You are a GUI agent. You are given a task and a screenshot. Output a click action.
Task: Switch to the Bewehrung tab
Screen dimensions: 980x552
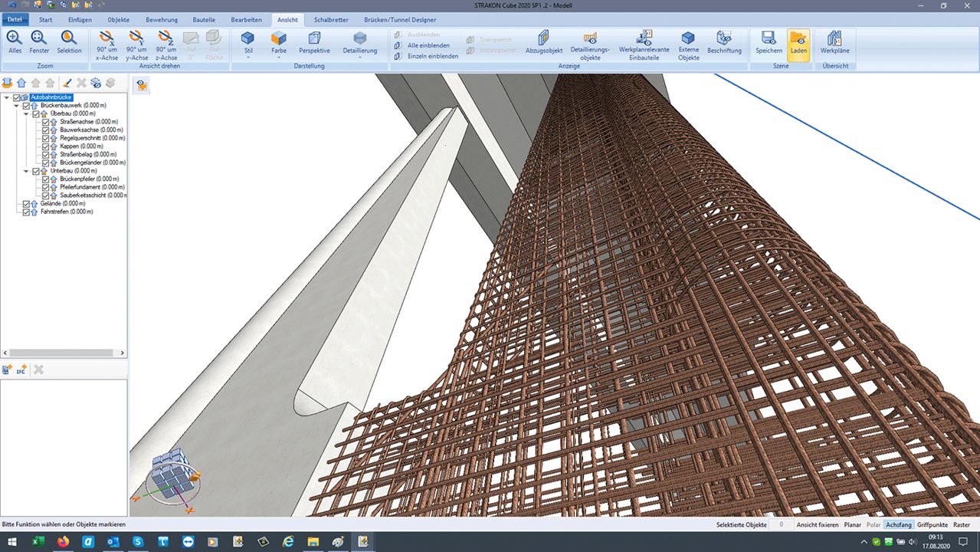tap(160, 19)
